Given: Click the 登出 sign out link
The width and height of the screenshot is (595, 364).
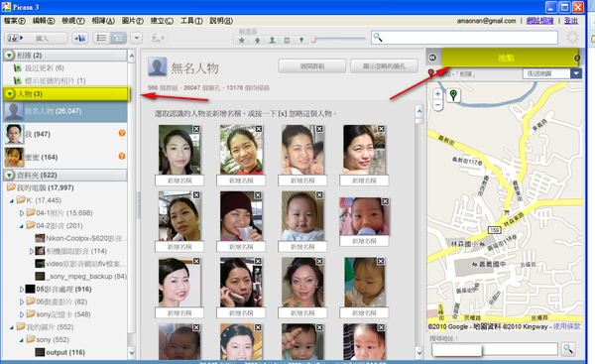Looking at the screenshot, I should (571, 21).
